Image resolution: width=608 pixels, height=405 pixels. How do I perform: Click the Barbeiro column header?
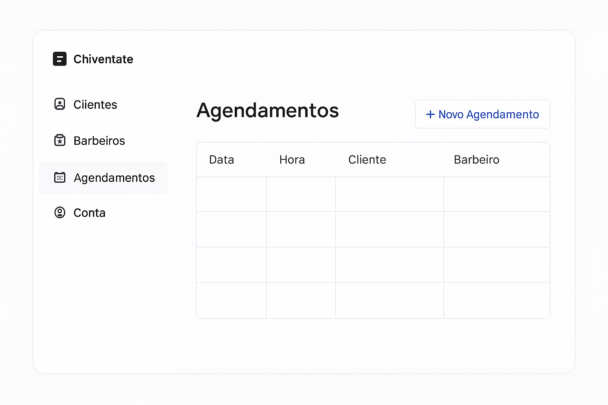476,160
